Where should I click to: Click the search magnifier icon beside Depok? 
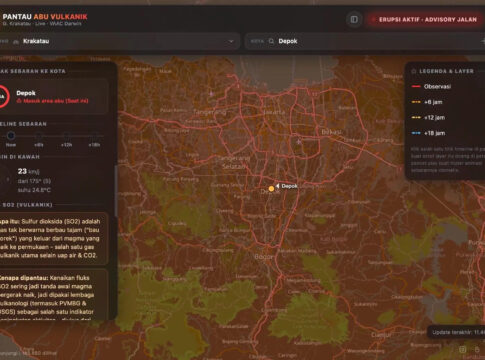(x=271, y=41)
